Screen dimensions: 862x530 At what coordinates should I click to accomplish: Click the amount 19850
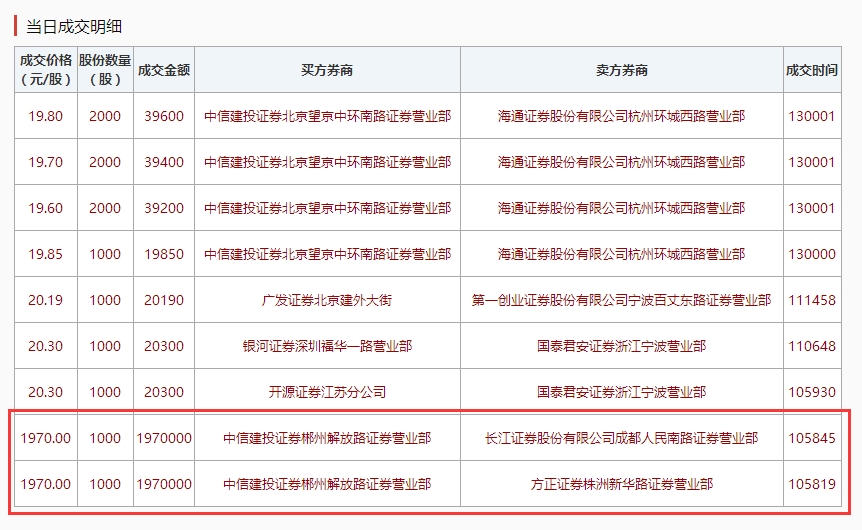(x=164, y=254)
